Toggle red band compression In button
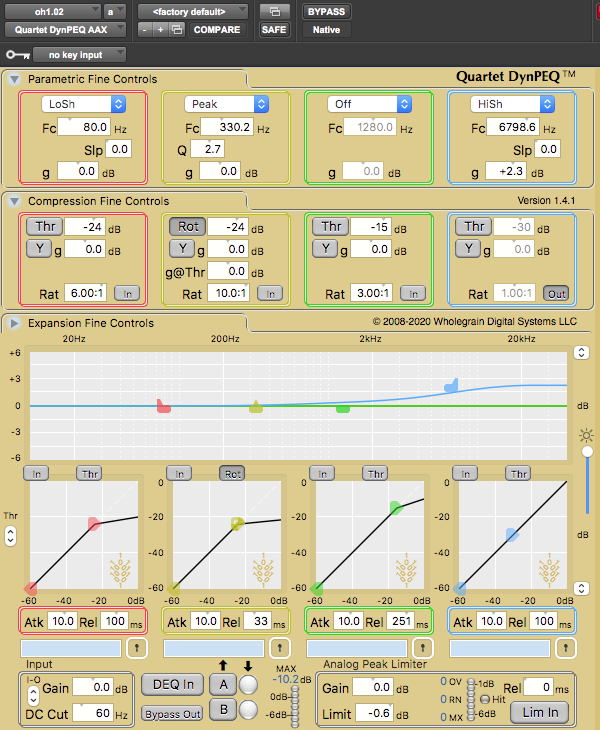The width and height of the screenshot is (600, 730). 127,294
